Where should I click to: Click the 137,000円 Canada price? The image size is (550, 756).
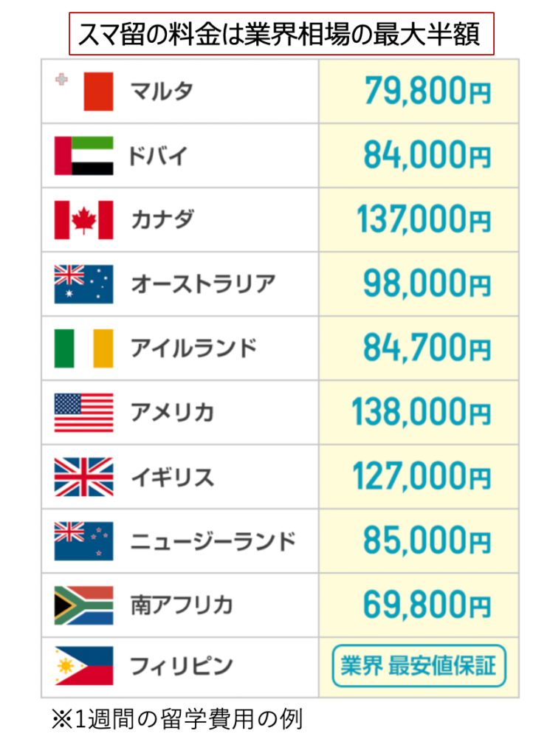pyautogui.click(x=423, y=220)
